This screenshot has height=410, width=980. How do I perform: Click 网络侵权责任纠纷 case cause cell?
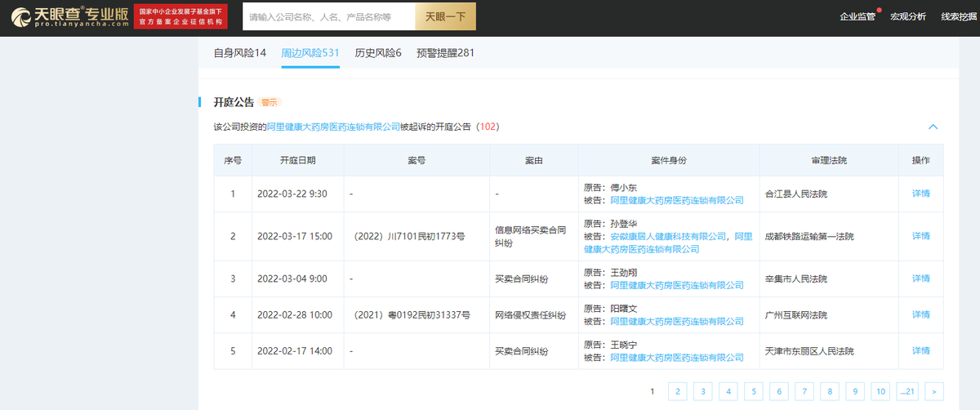531,314
